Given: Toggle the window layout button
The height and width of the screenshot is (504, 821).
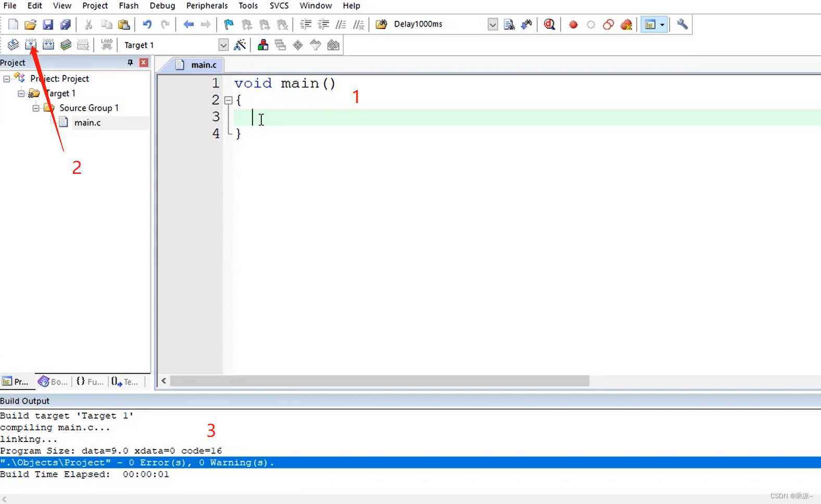Looking at the screenshot, I should point(650,24).
